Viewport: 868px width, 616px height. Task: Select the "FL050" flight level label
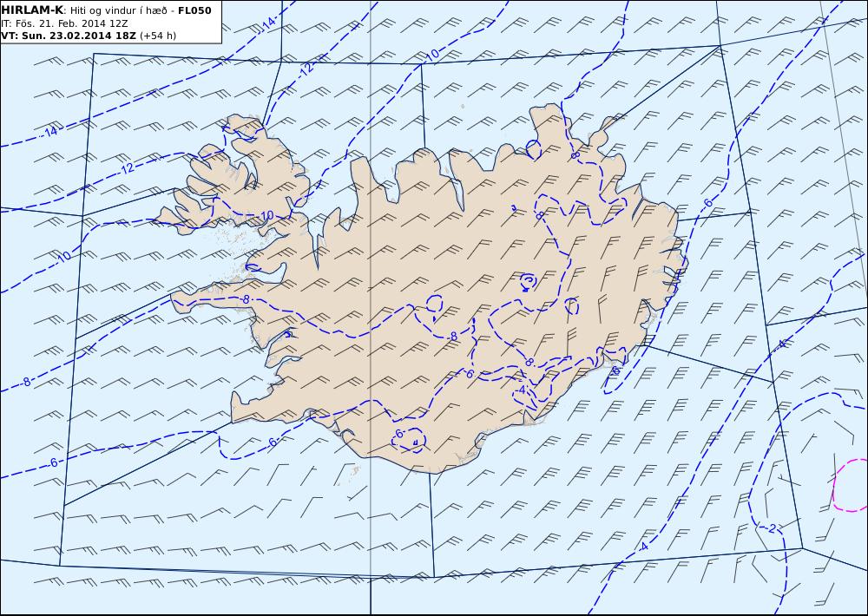(194, 10)
